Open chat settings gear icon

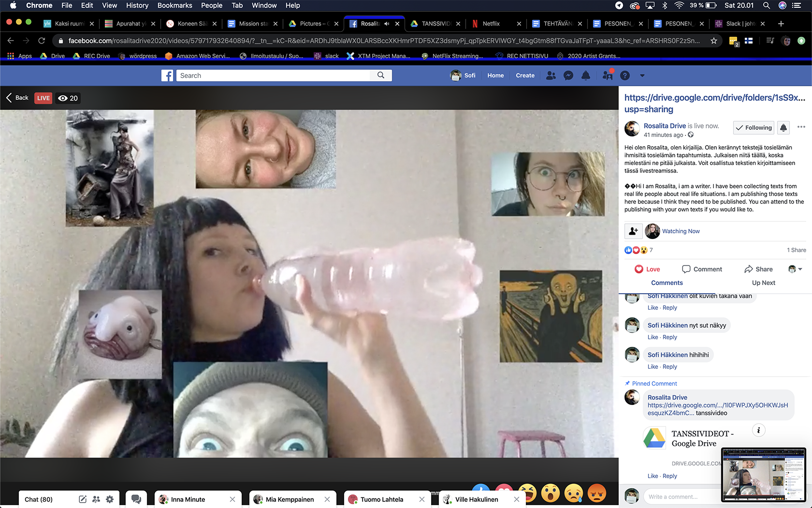(x=110, y=499)
